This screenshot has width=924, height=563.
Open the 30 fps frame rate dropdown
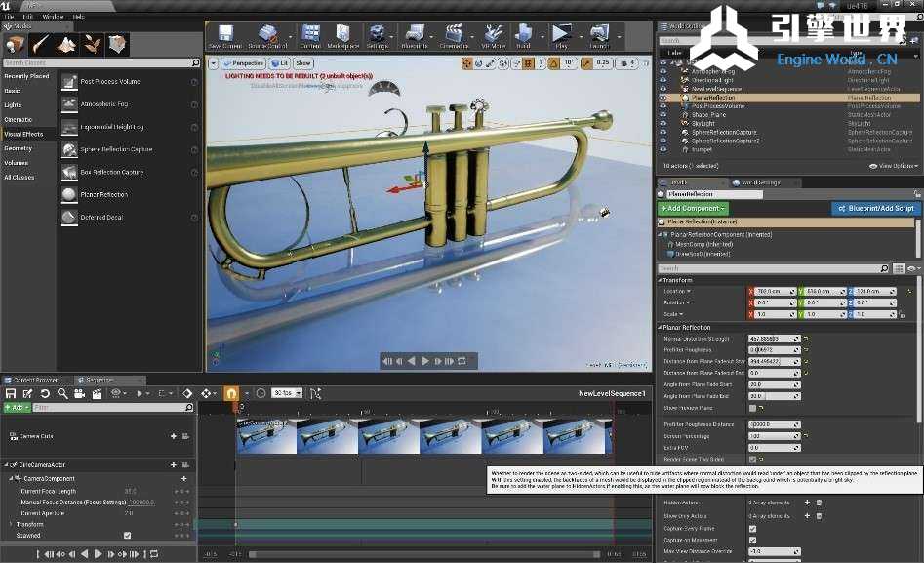click(286, 393)
